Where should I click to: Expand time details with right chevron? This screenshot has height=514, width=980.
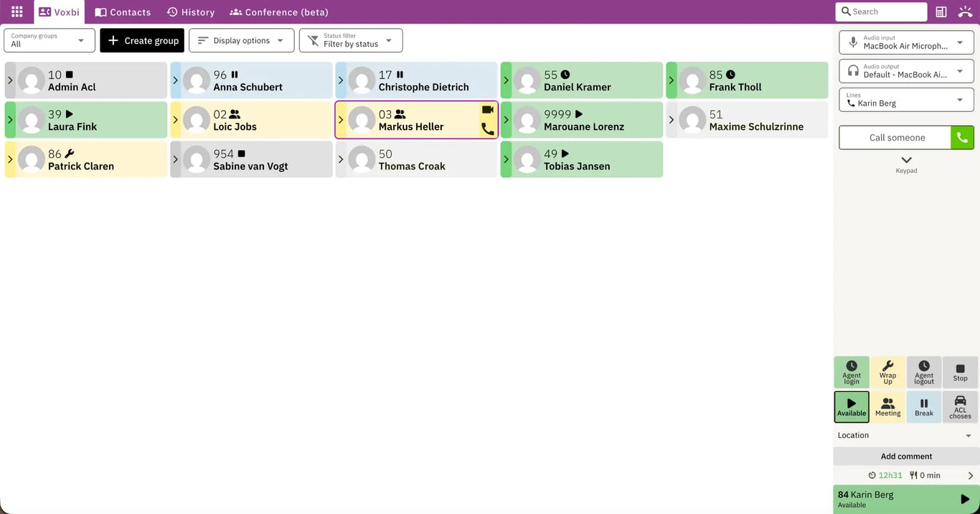(971, 475)
